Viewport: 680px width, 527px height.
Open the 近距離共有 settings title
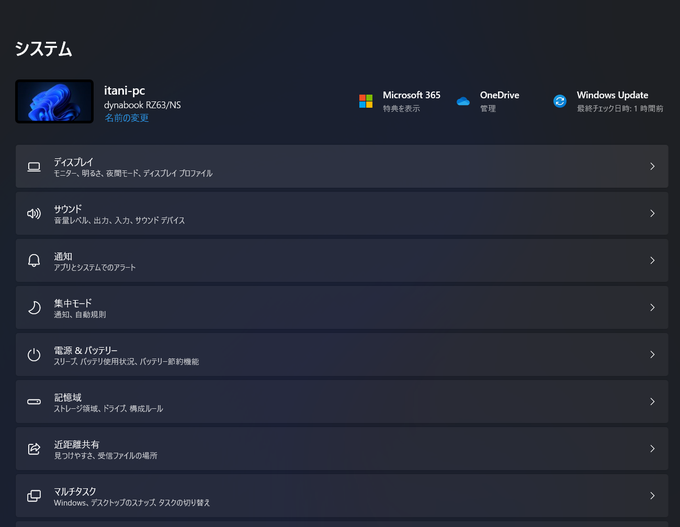click(x=76, y=445)
